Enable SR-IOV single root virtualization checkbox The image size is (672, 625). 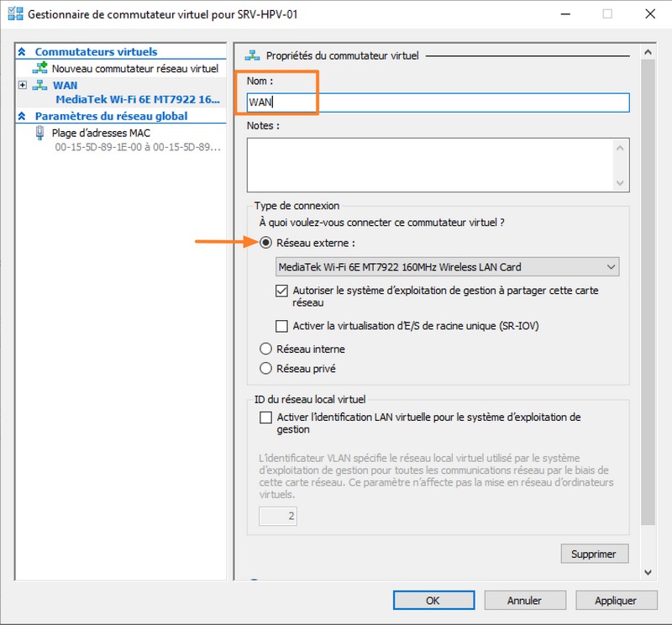(x=281, y=326)
